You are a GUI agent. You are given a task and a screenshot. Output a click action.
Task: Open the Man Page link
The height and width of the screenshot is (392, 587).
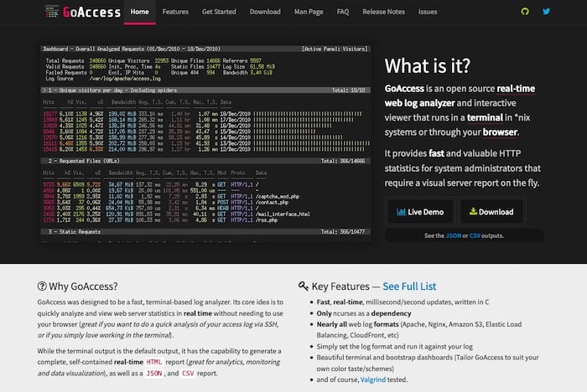point(309,12)
